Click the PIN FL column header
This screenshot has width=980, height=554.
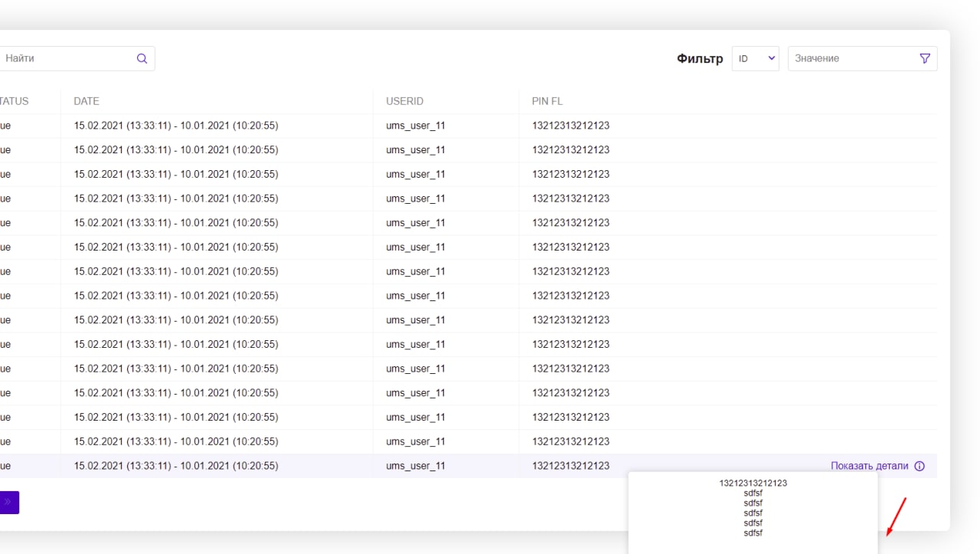click(547, 101)
